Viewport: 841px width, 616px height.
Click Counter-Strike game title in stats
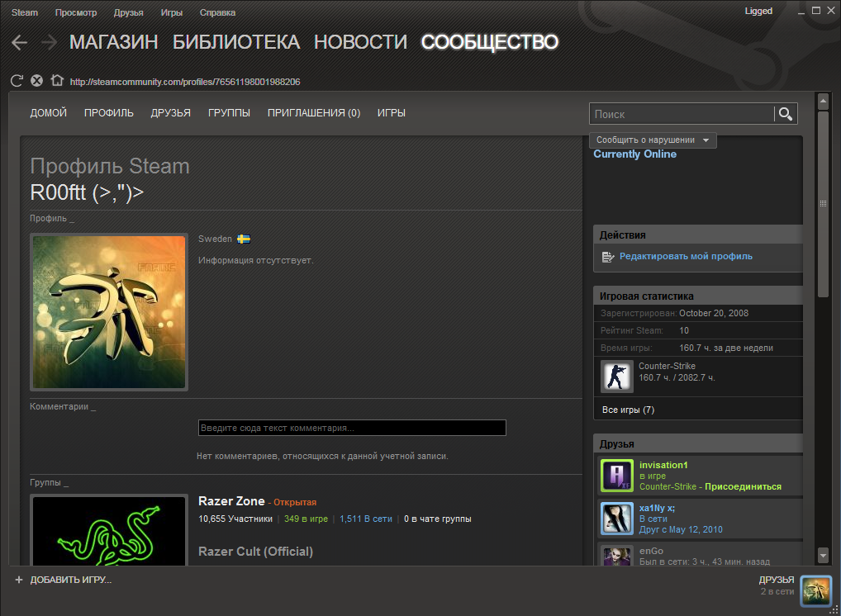[667, 366]
